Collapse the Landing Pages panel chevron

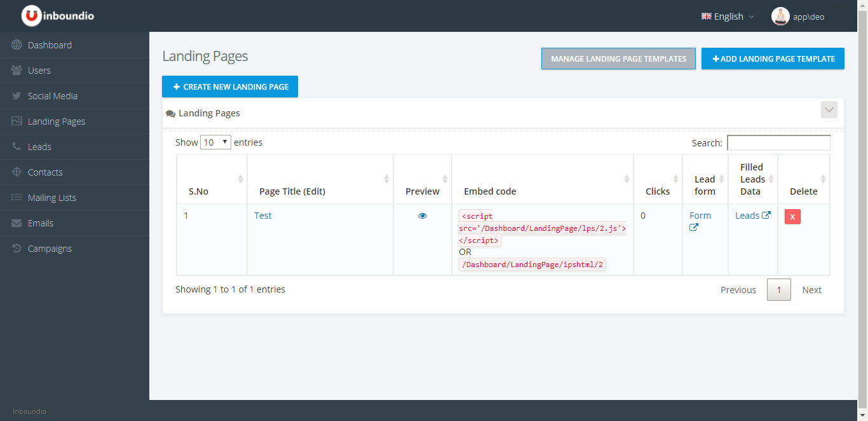point(829,110)
